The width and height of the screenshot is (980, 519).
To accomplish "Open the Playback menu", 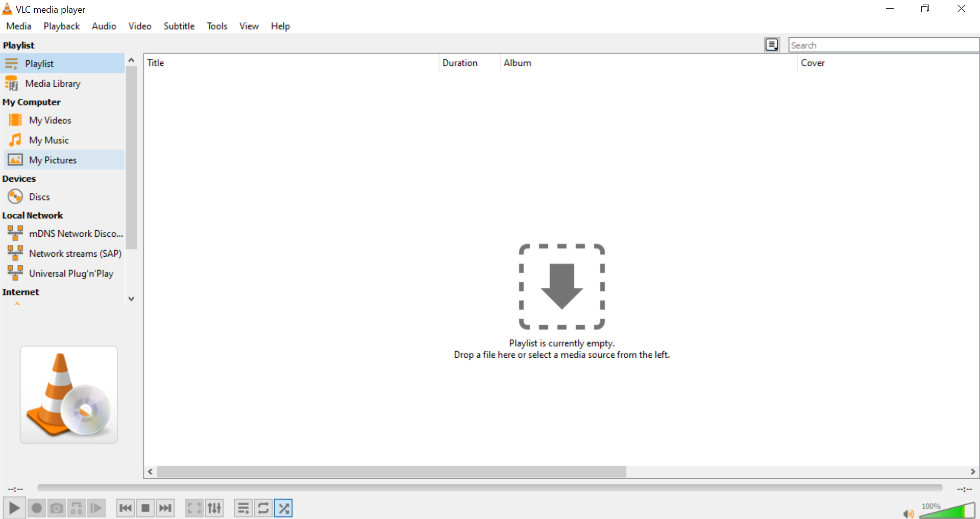I will [62, 26].
